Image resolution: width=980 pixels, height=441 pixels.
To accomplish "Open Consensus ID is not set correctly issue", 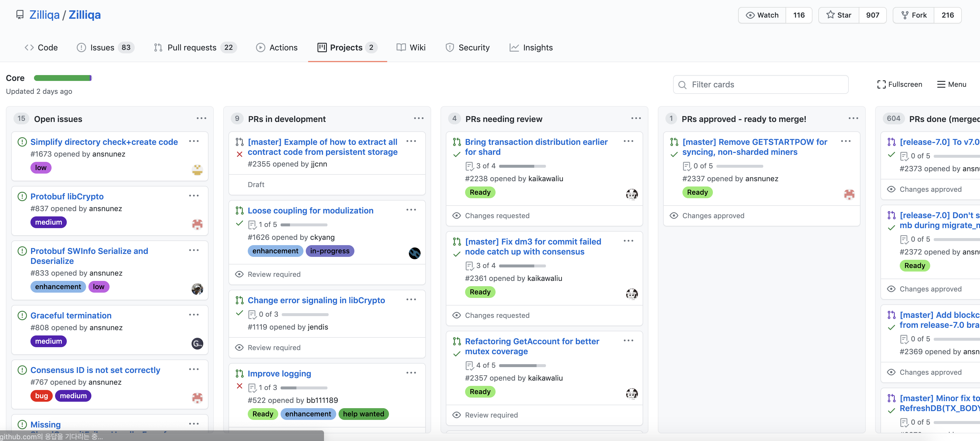I will (x=95, y=370).
